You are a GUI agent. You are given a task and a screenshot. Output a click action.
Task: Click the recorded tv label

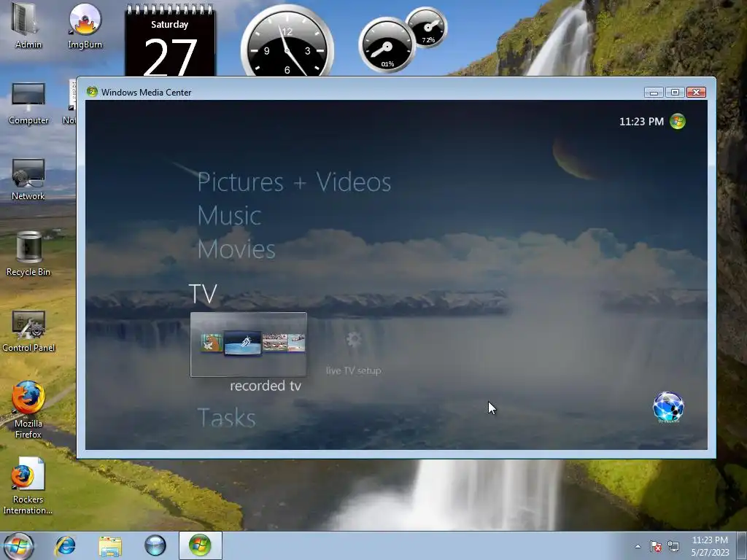click(x=266, y=386)
